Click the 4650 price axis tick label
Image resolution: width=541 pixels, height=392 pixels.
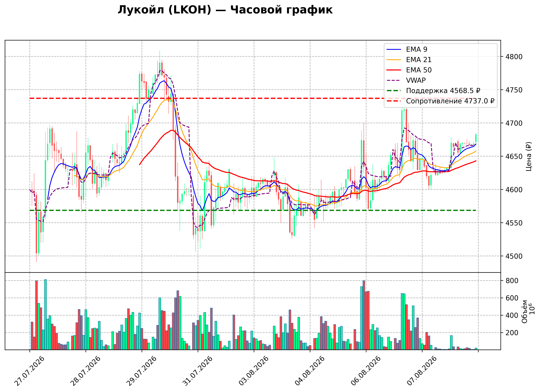click(514, 157)
